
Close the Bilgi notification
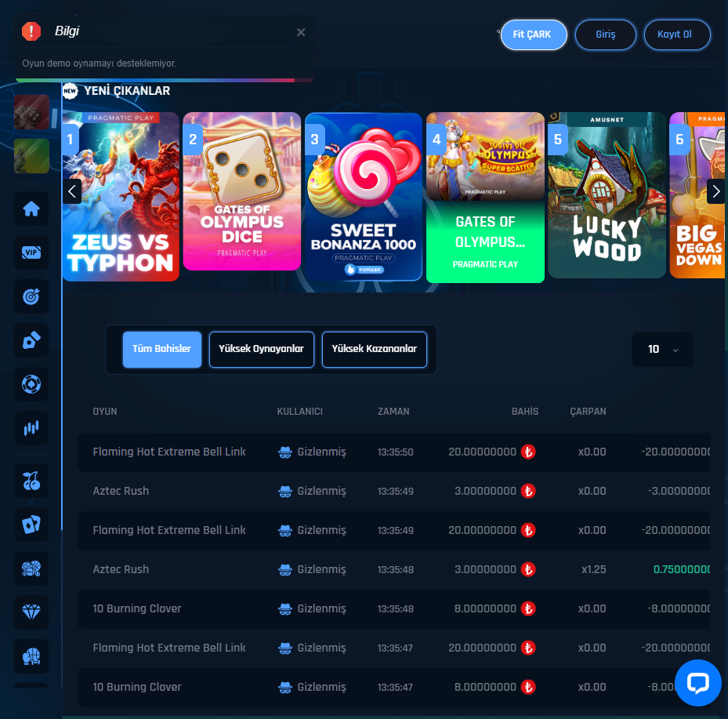301,32
